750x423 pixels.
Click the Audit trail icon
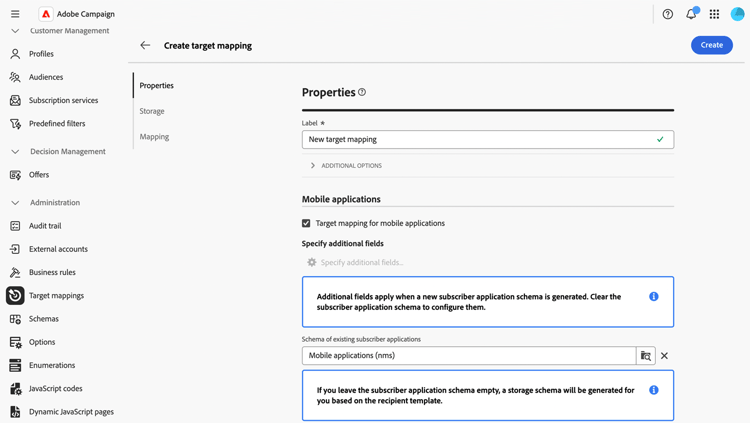click(x=15, y=226)
